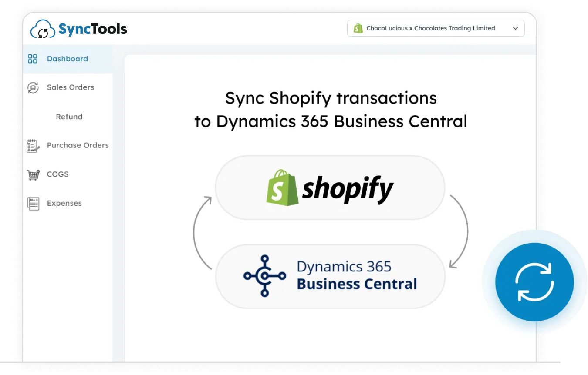The width and height of the screenshot is (588, 375).
Task: Open the Purchase Orders menu label
Action: 78,145
